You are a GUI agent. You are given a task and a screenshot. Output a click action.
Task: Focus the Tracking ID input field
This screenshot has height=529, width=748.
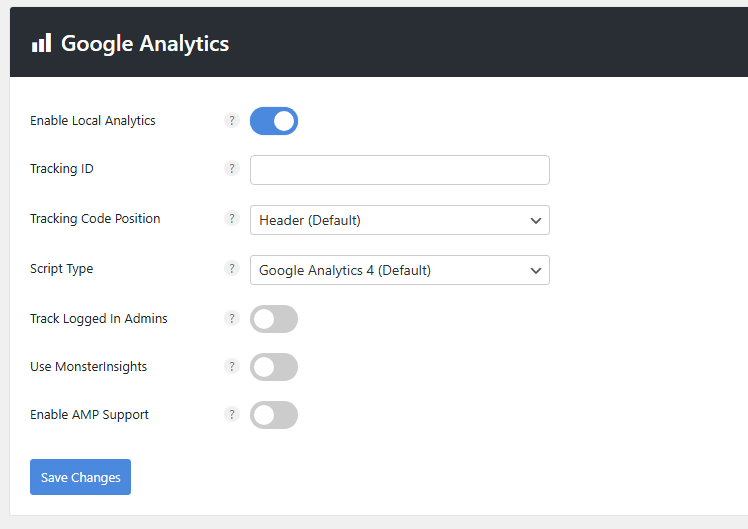coord(400,170)
